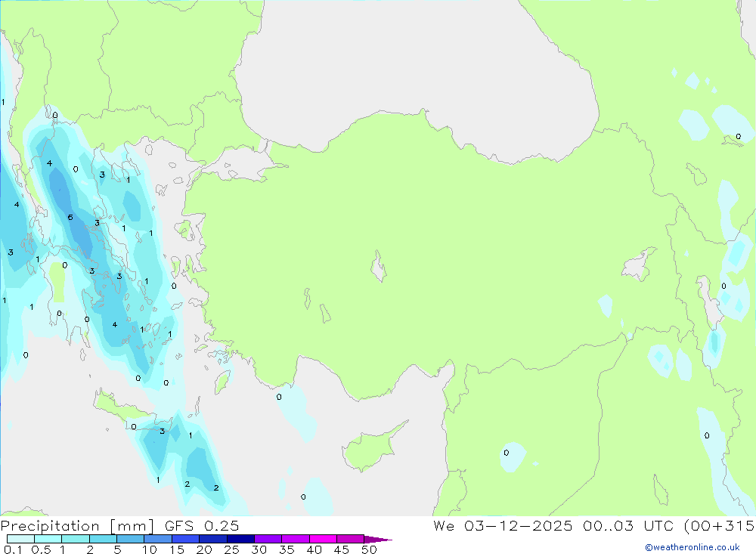756x554 pixels.
Task: Click the "35" legend scale label
Action: [287, 549]
